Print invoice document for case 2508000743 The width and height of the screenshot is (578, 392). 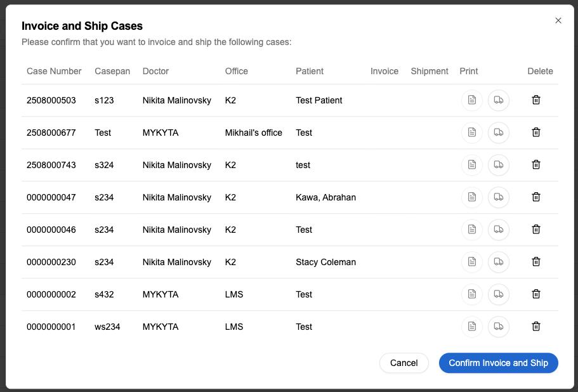tap(472, 165)
